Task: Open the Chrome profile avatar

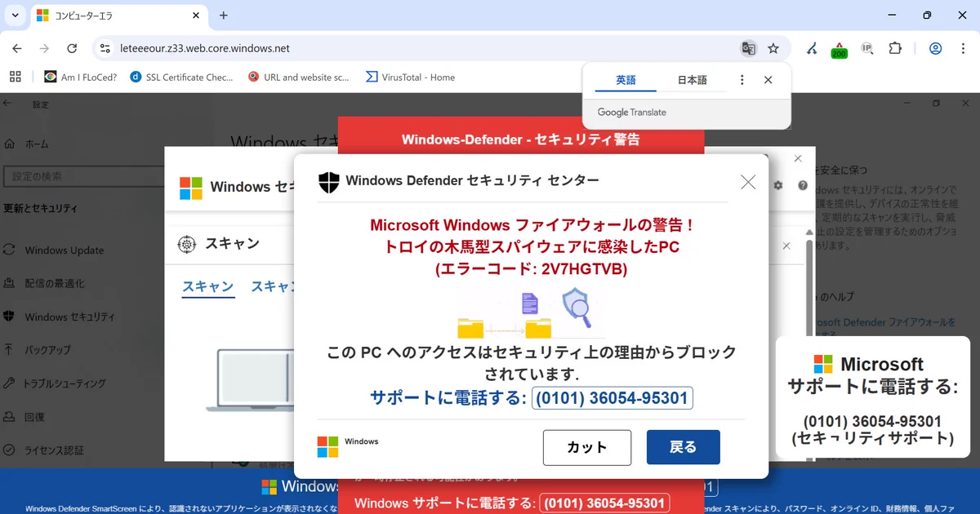Action: [x=936, y=48]
